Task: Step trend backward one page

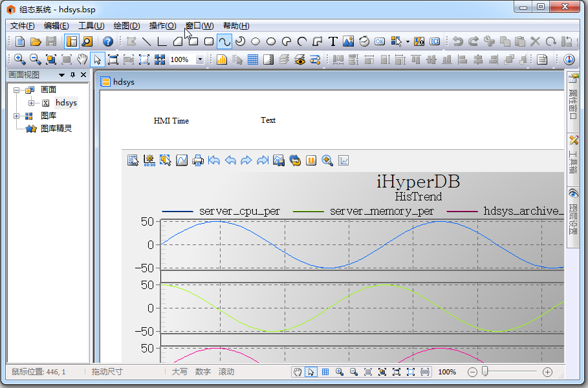Action: click(230, 160)
